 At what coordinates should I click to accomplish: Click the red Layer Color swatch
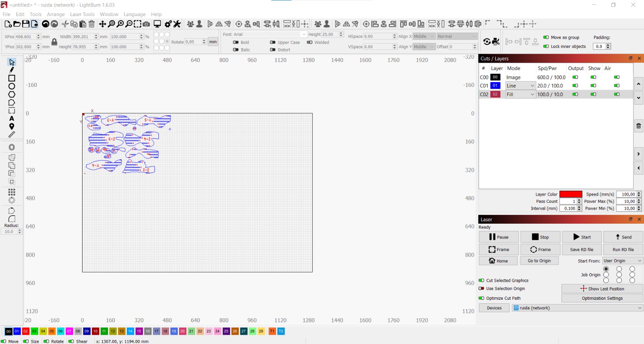(x=570, y=194)
